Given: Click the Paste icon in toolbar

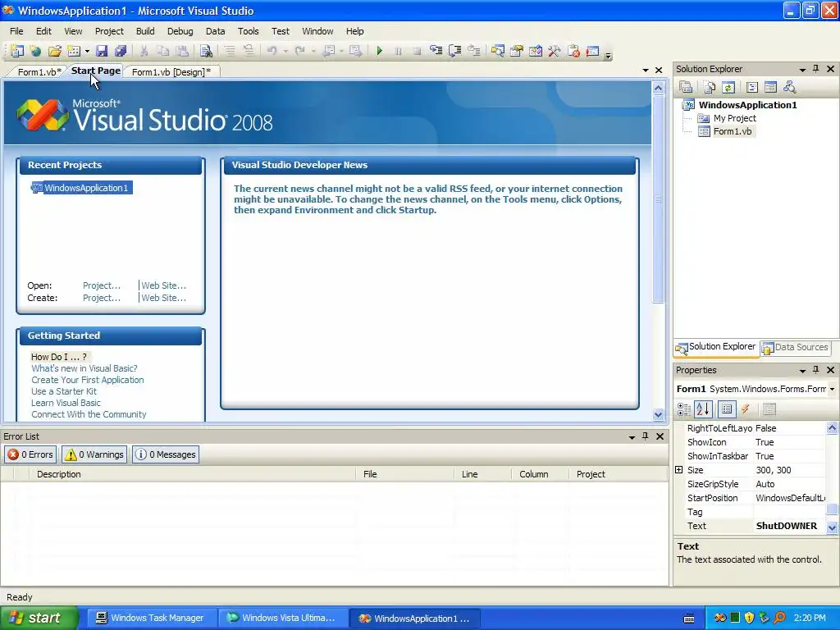Looking at the screenshot, I should click(x=182, y=51).
